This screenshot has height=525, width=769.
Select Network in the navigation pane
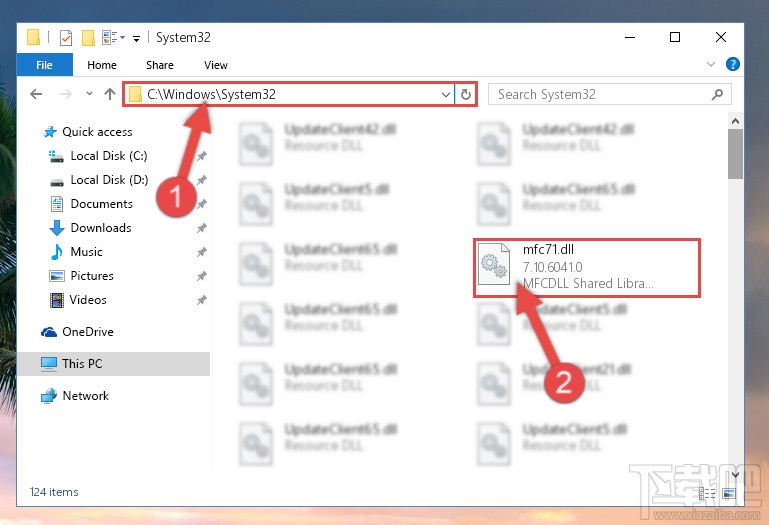(85, 395)
